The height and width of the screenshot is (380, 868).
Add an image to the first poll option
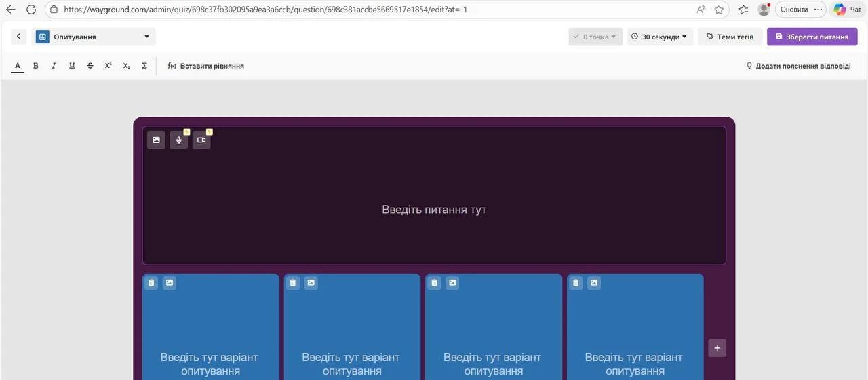[x=170, y=282]
